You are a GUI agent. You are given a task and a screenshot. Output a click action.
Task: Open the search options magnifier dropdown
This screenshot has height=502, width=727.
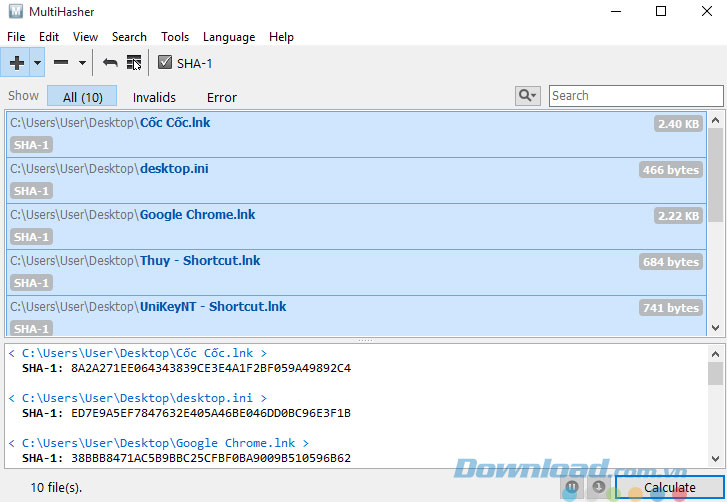528,96
